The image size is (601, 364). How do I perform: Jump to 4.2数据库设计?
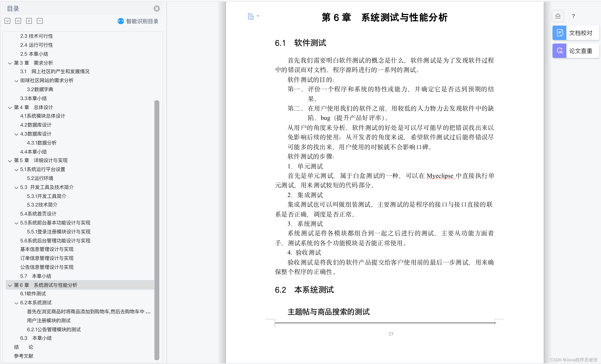pyautogui.click(x=36, y=125)
